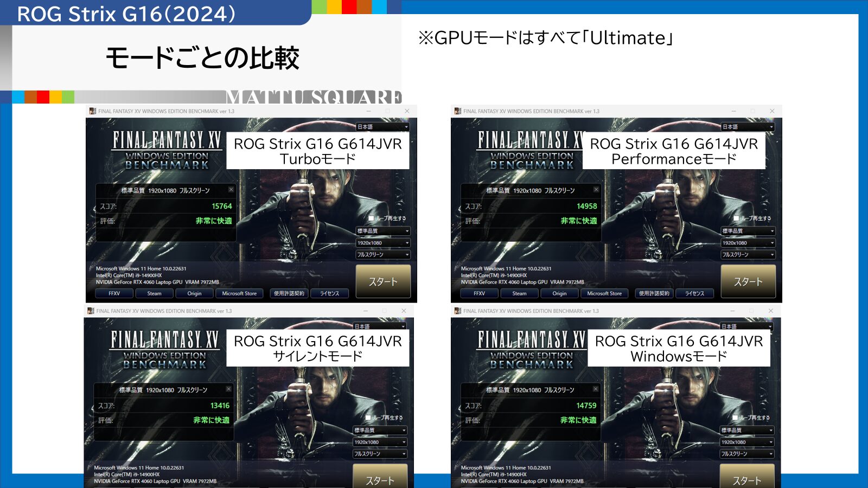This screenshot has width=868, height=488.
Task: Open the 標準品質 dropdown in Turbo mode window
Action: point(383,231)
